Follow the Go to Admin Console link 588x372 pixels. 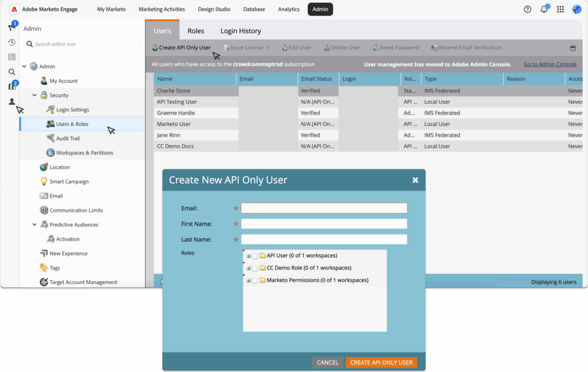(x=550, y=64)
